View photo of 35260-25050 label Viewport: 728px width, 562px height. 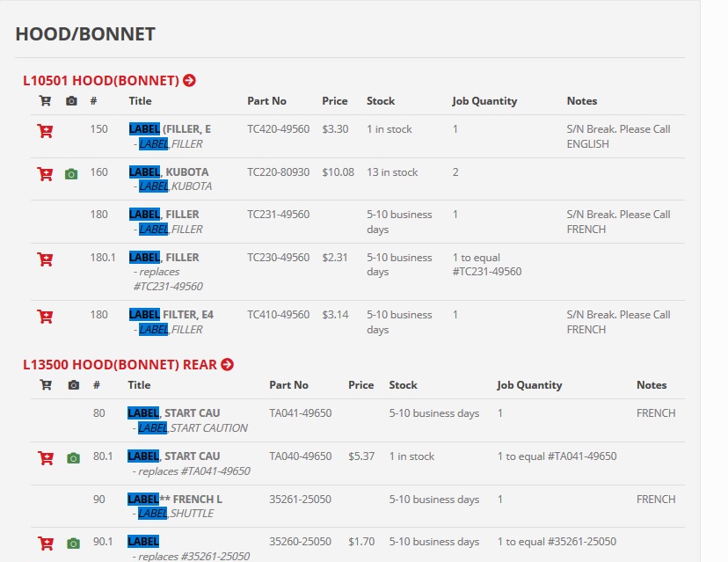pyautogui.click(x=73, y=544)
